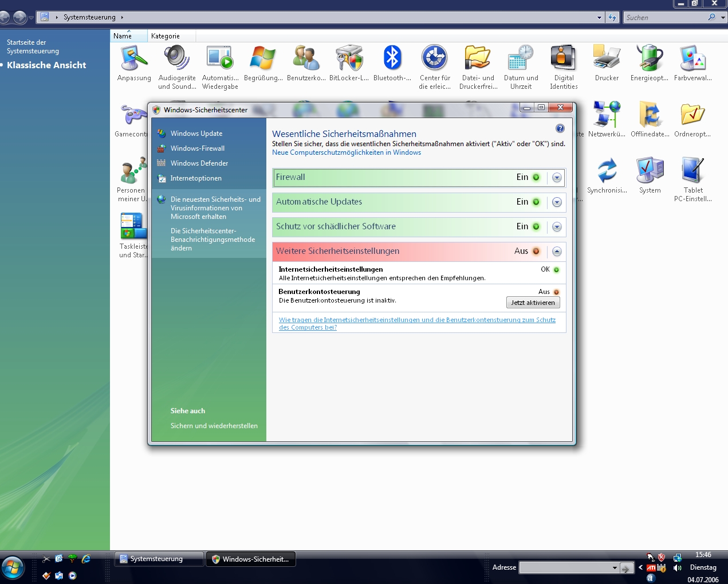Image resolution: width=728 pixels, height=584 pixels.
Task: Open Audiogeräte und Sound icon
Action: 177,68
